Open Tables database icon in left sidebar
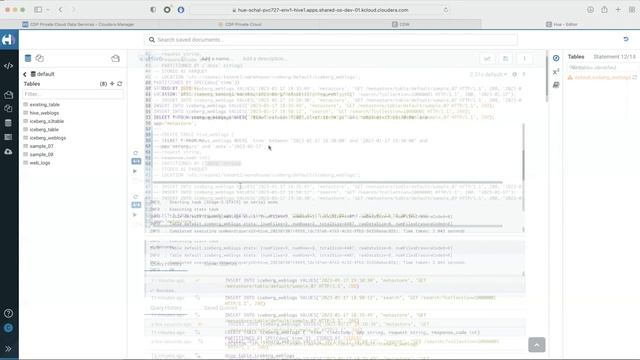Viewport: 640px width, 360px height. point(8,123)
